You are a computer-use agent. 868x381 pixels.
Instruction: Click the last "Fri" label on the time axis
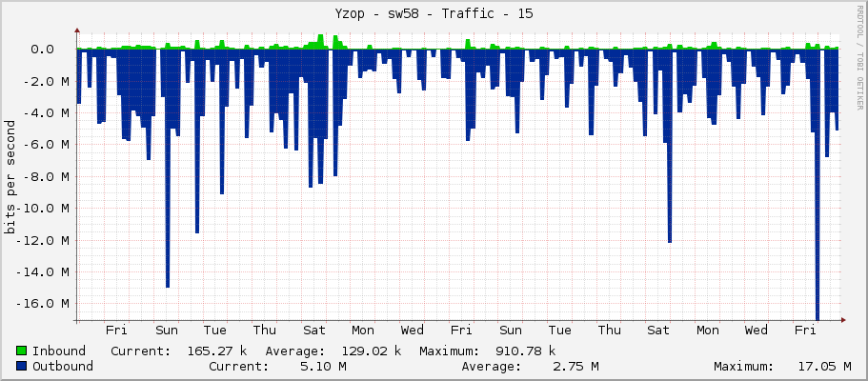tap(805, 331)
